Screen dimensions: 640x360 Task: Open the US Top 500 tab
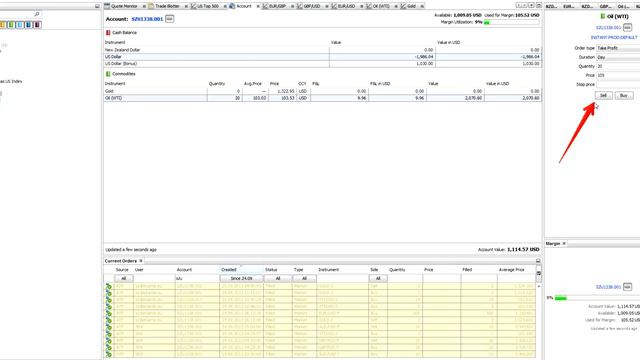pos(208,6)
